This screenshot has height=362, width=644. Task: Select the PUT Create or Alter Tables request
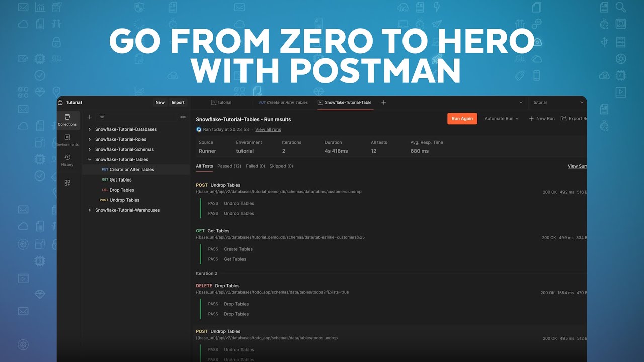(136, 169)
